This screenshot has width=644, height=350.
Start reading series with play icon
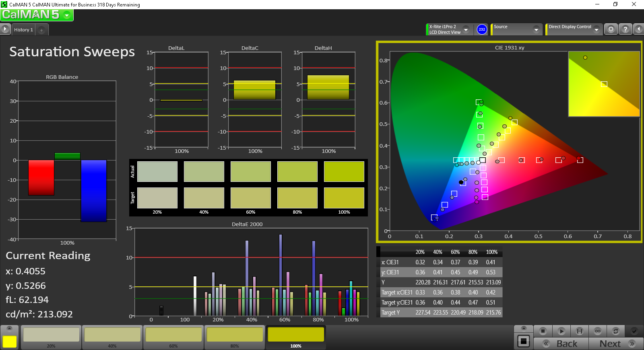coord(561,331)
